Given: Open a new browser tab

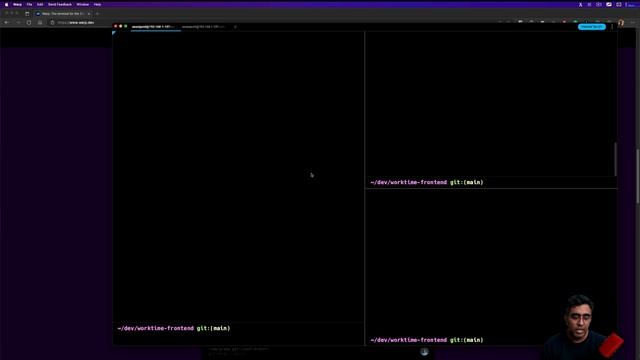Looking at the screenshot, I should (97, 13).
